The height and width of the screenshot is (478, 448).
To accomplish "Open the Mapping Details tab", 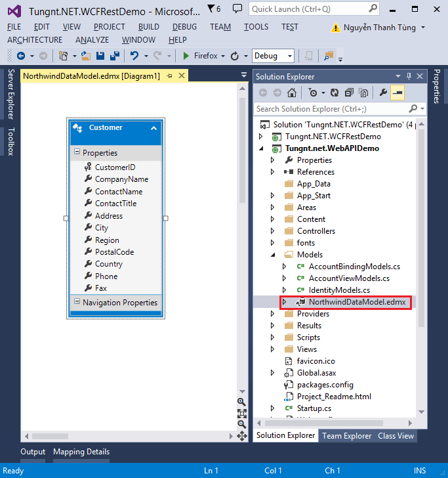I will point(81,452).
